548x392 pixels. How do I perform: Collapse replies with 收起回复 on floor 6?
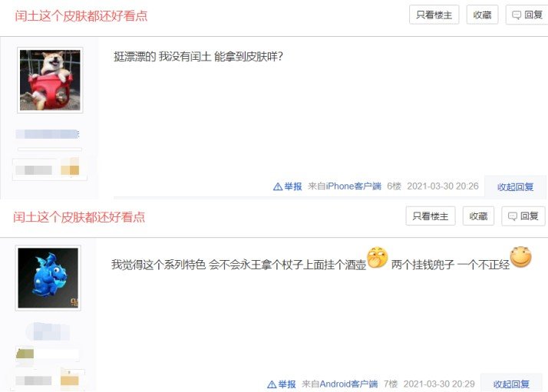click(x=515, y=187)
